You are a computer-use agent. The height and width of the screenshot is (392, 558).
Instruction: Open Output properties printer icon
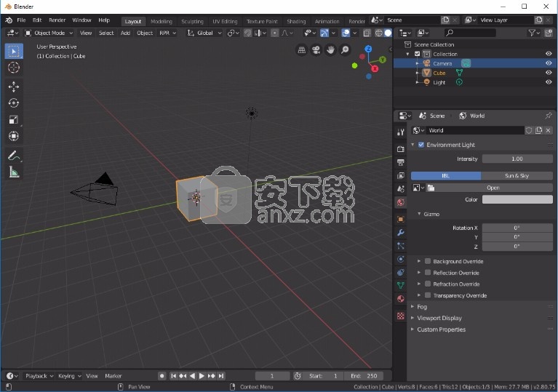[401, 163]
